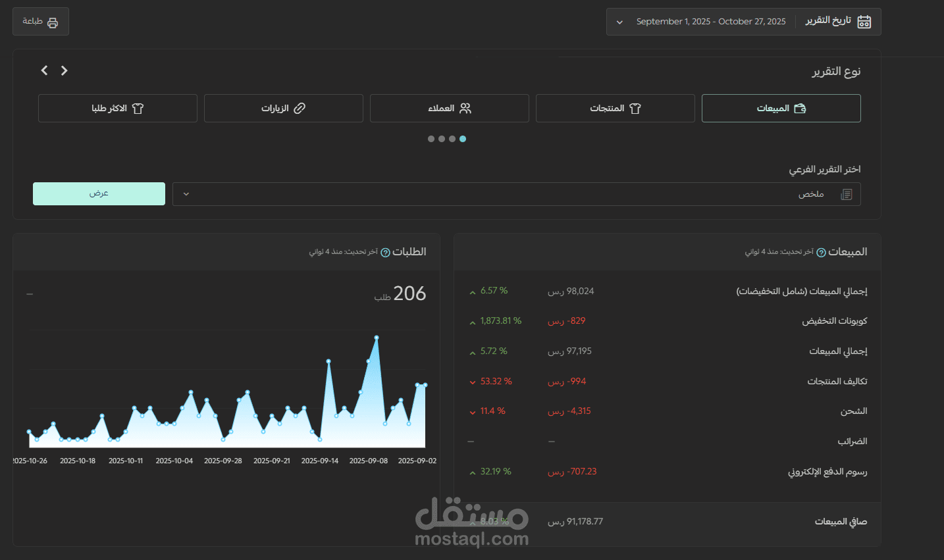Viewport: 944px width, 560px height.
Task: Click the طباعة print button
Action: [x=41, y=22]
